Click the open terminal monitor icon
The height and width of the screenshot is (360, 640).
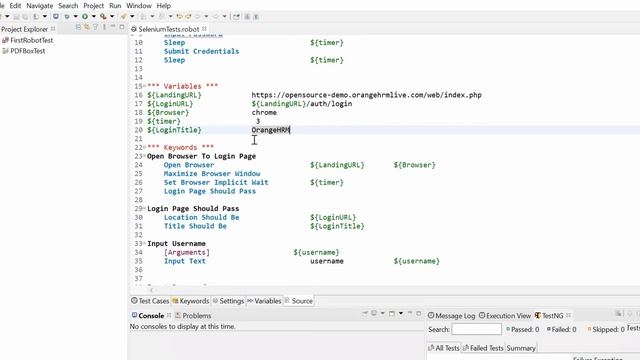tap(56, 16)
